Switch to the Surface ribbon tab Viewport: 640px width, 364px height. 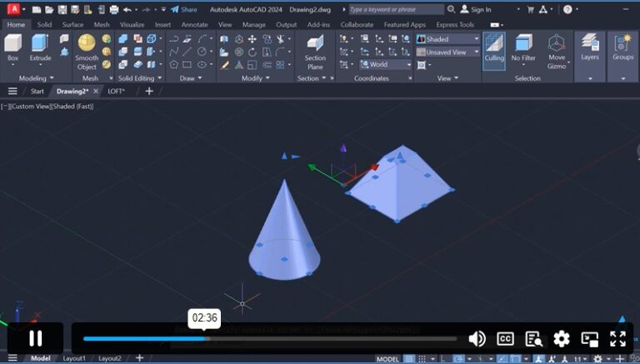(72, 24)
